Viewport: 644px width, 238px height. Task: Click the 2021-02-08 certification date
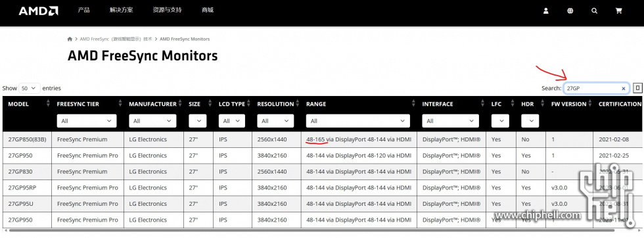[x=614, y=139]
